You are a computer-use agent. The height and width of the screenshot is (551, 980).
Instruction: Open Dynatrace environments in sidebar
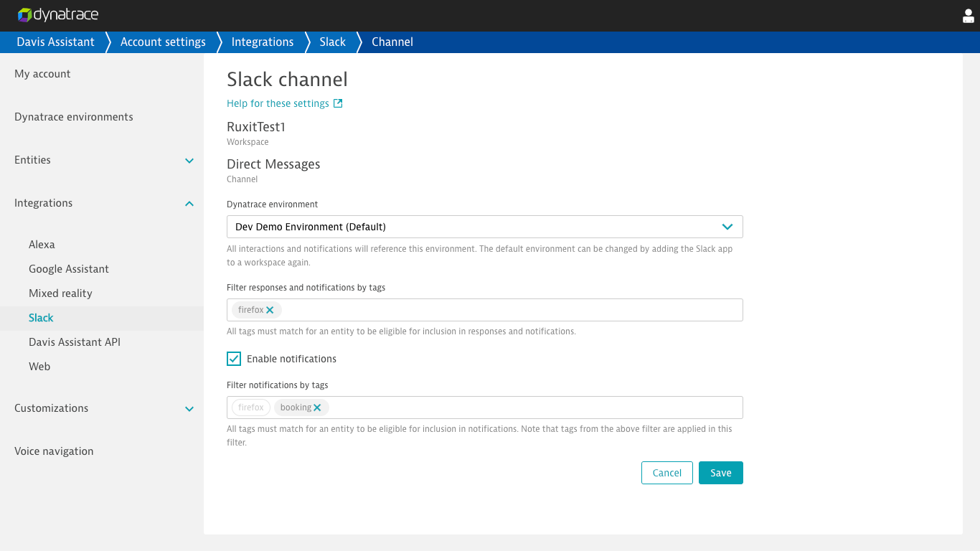[x=74, y=117]
